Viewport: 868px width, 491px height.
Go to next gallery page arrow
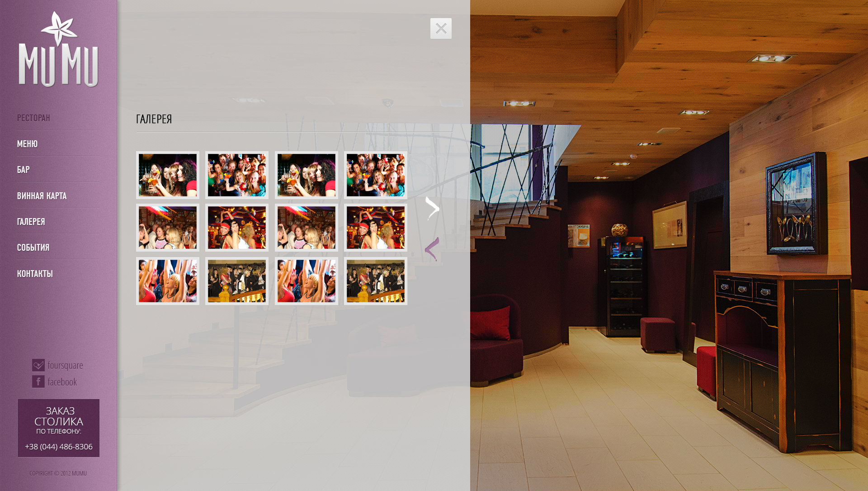pyautogui.click(x=432, y=209)
